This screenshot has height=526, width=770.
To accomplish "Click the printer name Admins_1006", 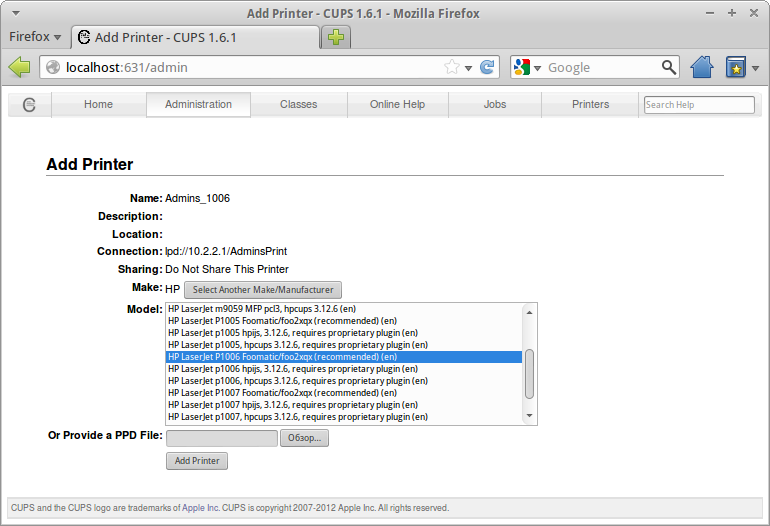I will point(197,198).
